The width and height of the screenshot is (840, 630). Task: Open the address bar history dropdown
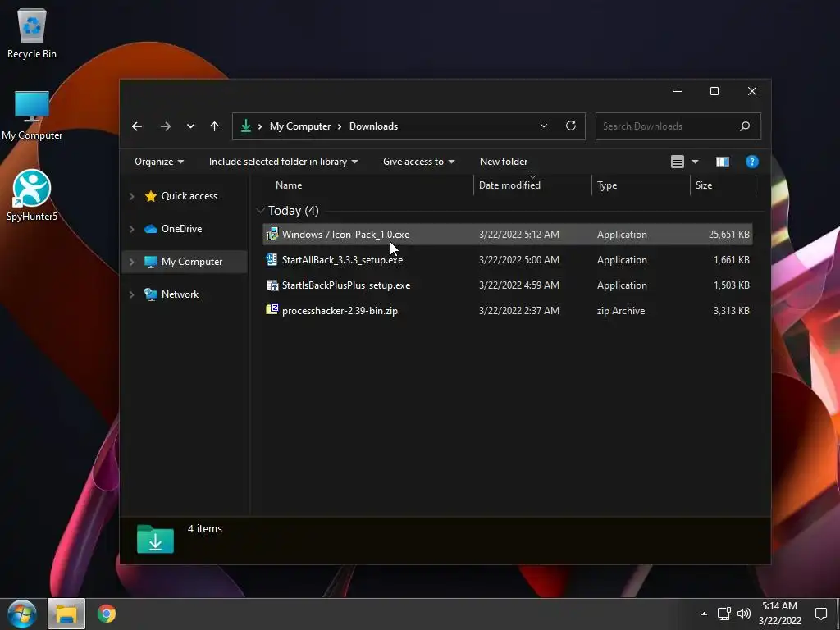tap(544, 126)
